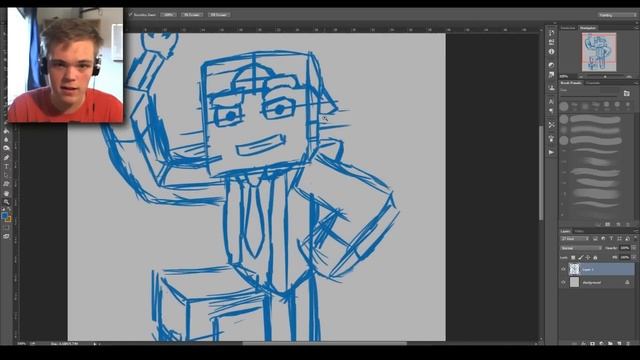Select the Pen tool
Image resolution: width=640 pixels, height=360 pixels.
click(6, 158)
